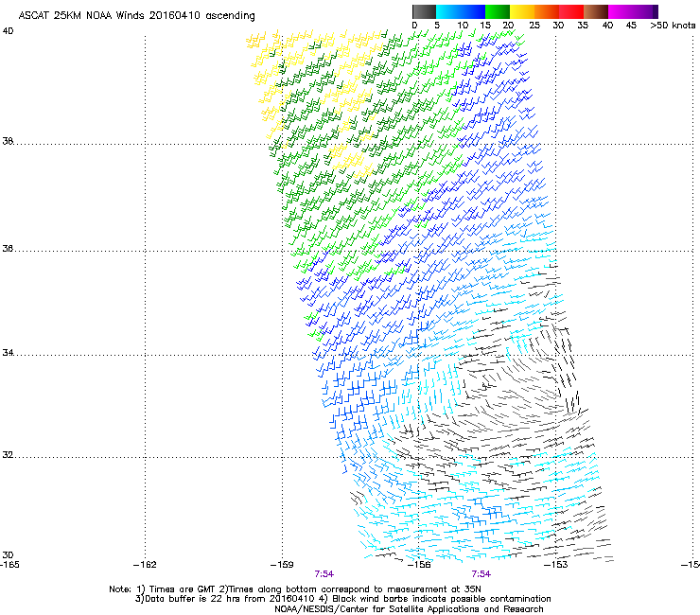
Task: Click the "45" label under the legend
Action: click(x=631, y=26)
